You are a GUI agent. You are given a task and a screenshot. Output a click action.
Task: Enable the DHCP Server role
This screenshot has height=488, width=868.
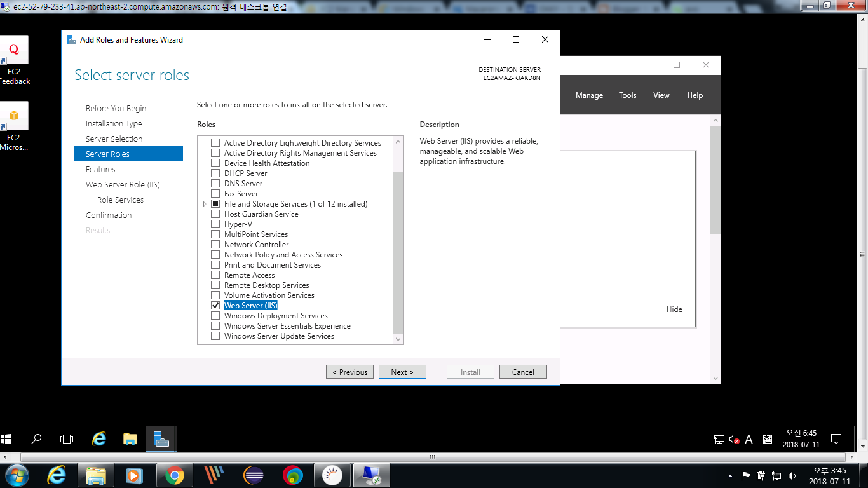(215, 173)
